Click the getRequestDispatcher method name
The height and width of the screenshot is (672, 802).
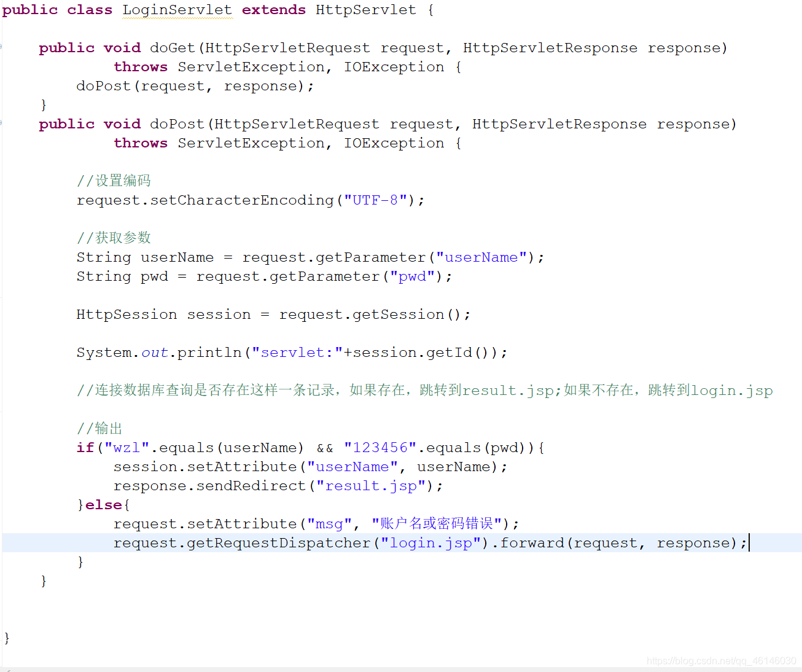pos(278,543)
